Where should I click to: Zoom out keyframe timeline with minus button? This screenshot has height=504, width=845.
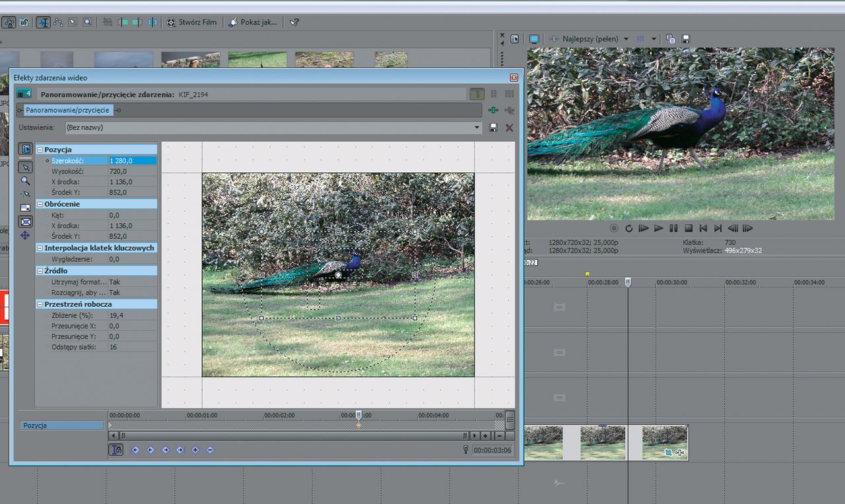tap(500, 436)
